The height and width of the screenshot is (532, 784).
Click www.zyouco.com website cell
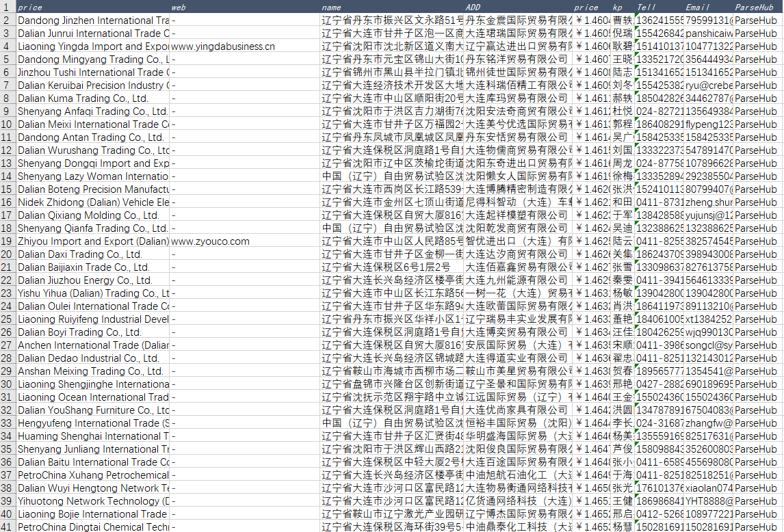tap(245, 241)
